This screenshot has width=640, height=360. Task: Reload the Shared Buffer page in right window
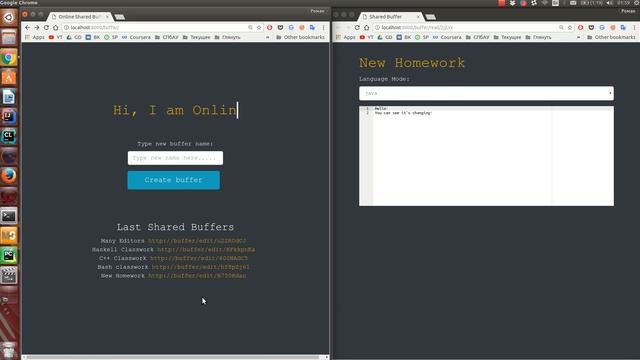pos(357,27)
